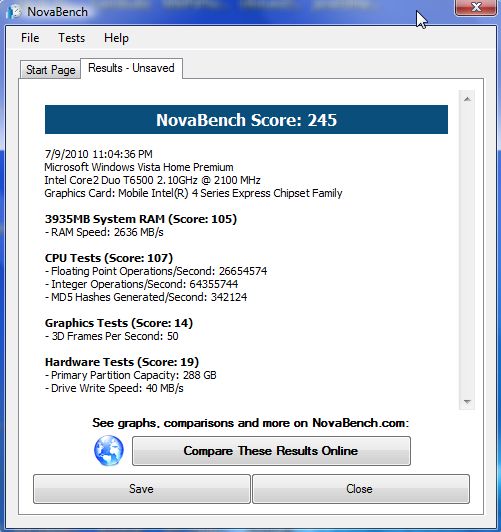Click the scrollbar up arrow
501x532 pixels.
pos(467,99)
